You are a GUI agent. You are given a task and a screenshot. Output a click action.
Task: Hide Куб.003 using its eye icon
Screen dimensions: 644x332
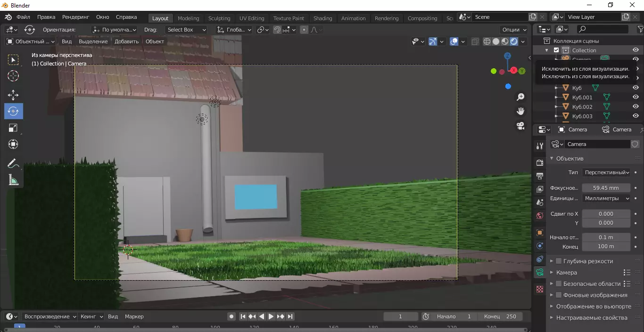[x=636, y=116]
